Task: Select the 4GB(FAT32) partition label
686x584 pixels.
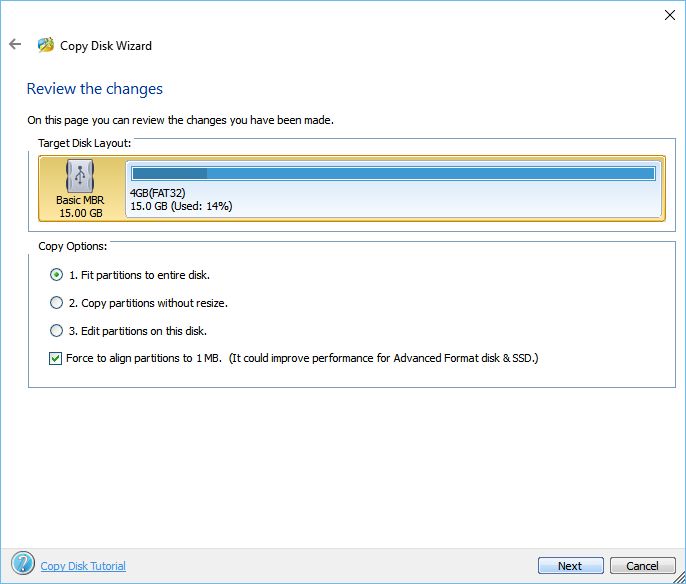Action: point(158,193)
